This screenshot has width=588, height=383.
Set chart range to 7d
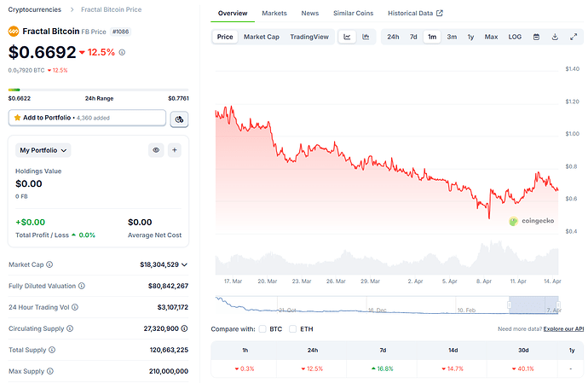point(413,37)
